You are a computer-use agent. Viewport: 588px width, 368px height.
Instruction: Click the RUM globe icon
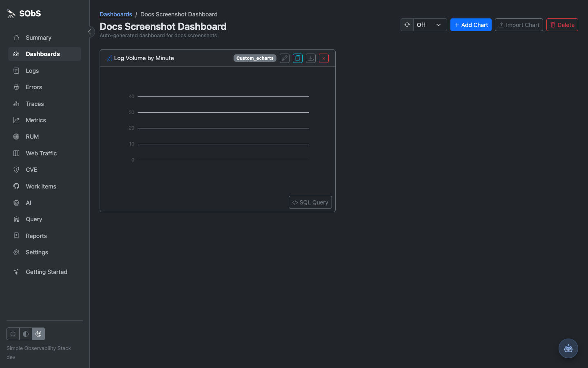[x=16, y=137]
